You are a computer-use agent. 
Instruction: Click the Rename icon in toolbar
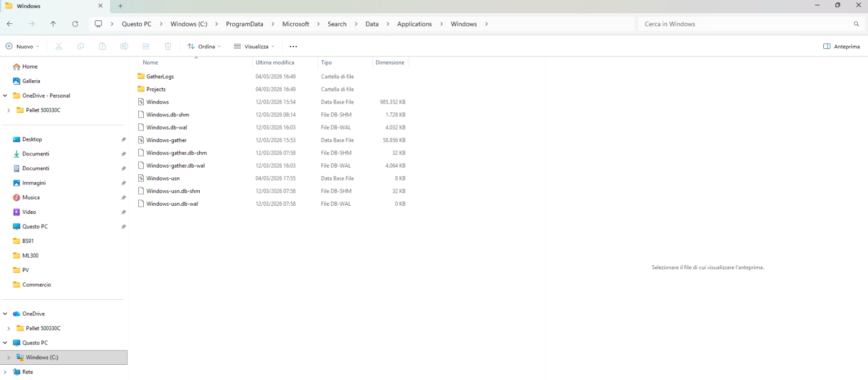(x=124, y=46)
